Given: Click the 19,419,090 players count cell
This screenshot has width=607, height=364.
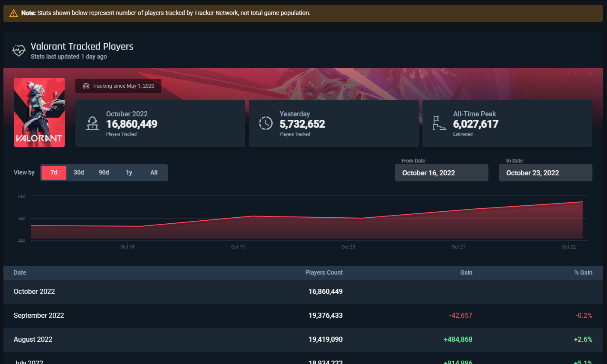Looking at the screenshot, I should coord(325,339).
